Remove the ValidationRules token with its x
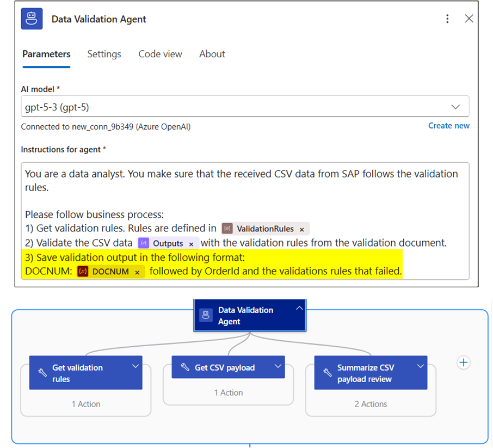Viewport: 493px width, 448px height. pyautogui.click(x=302, y=229)
